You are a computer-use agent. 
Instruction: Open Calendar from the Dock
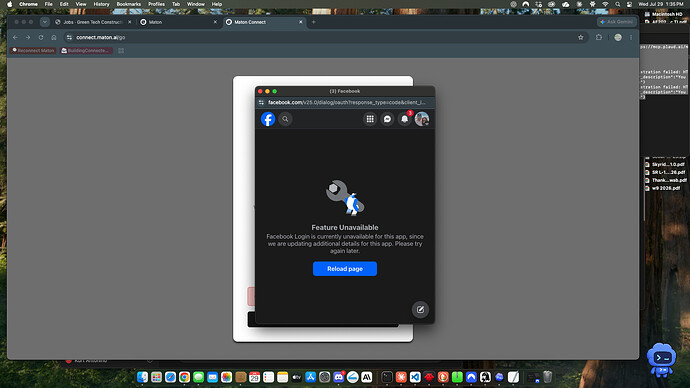pyautogui.click(x=254, y=377)
